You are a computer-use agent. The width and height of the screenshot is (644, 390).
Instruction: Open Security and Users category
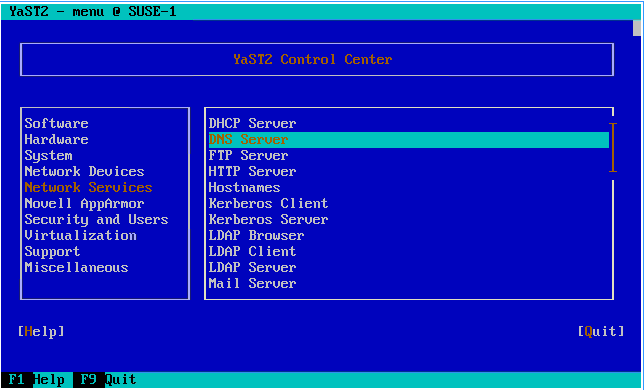tap(97, 220)
